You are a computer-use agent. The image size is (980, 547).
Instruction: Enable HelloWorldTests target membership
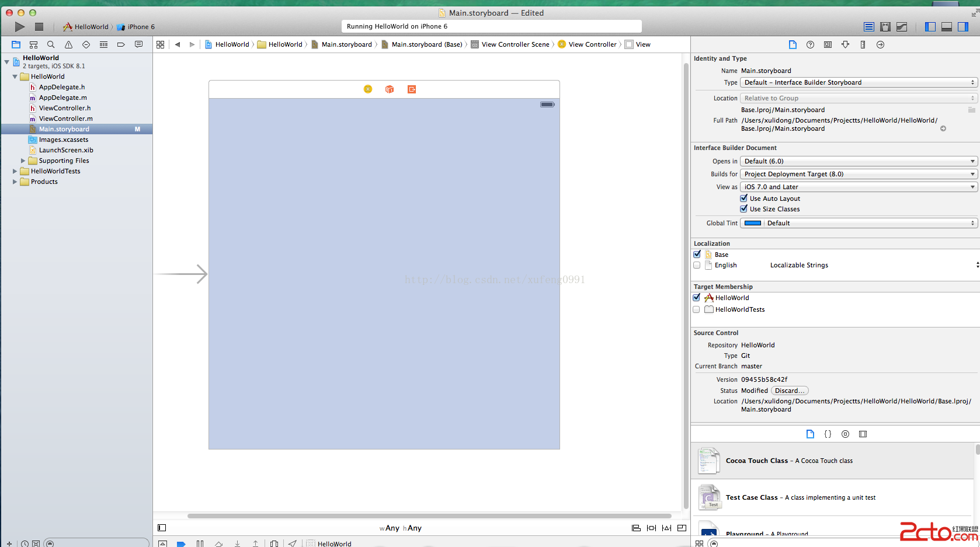tap(696, 309)
